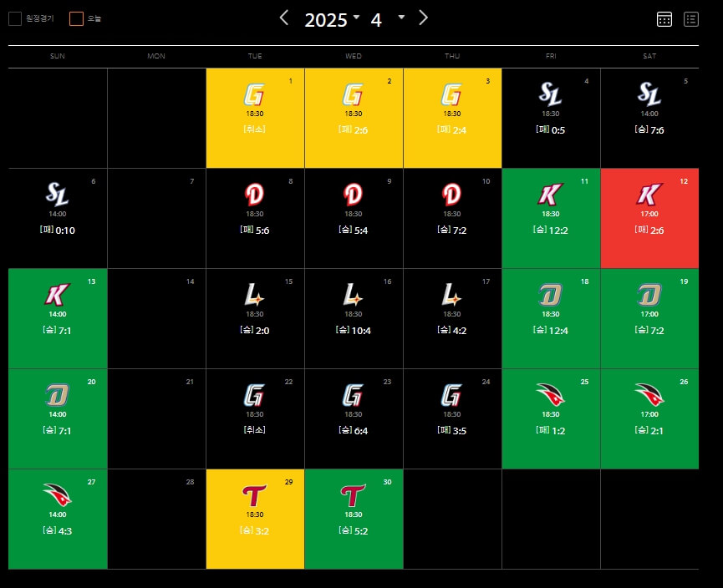Image resolution: width=723 pixels, height=588 pixels.
Task: Switch to calendar grid view icon
Action: [x=664, y=19]
